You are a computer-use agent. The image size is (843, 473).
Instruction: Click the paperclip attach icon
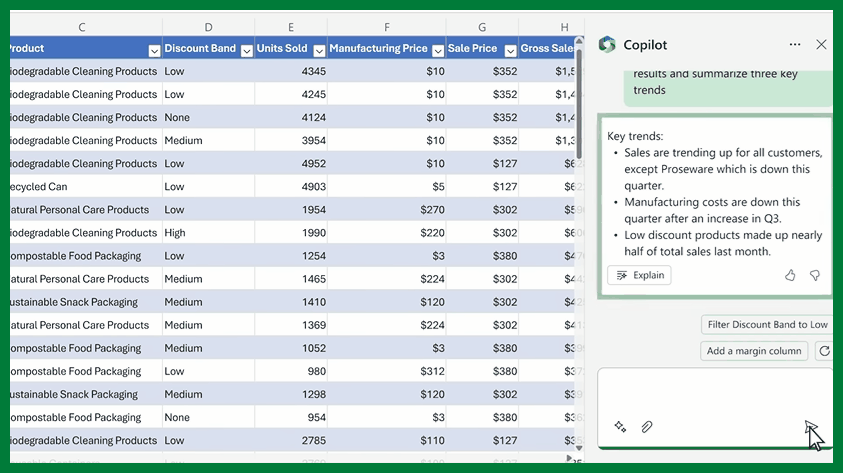pos(647,427)
